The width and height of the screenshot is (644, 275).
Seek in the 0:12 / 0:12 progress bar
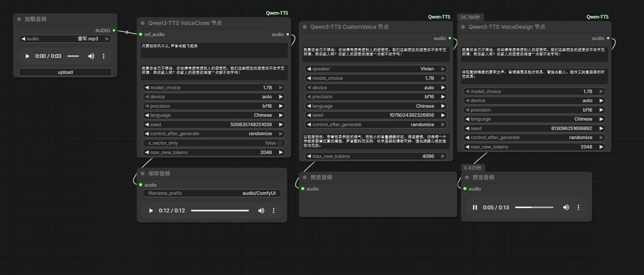point(219,211)
